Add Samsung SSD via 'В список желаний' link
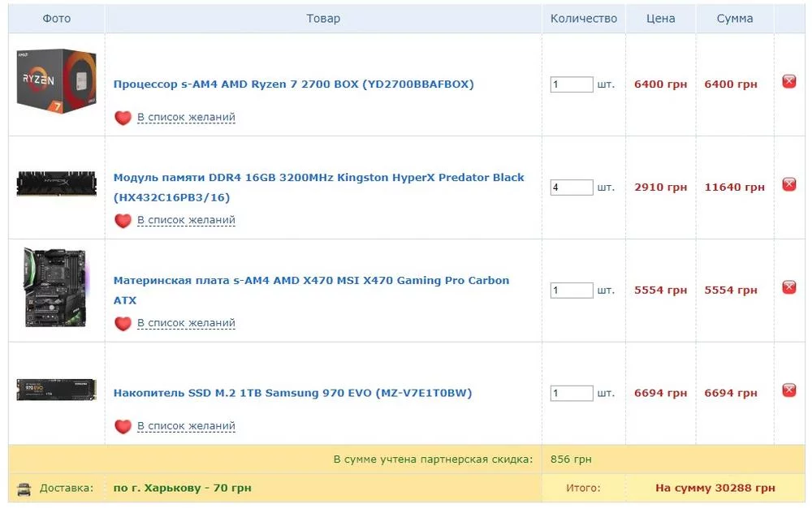The height and width of the screenshot is (513, 812). tap(186, 426)
